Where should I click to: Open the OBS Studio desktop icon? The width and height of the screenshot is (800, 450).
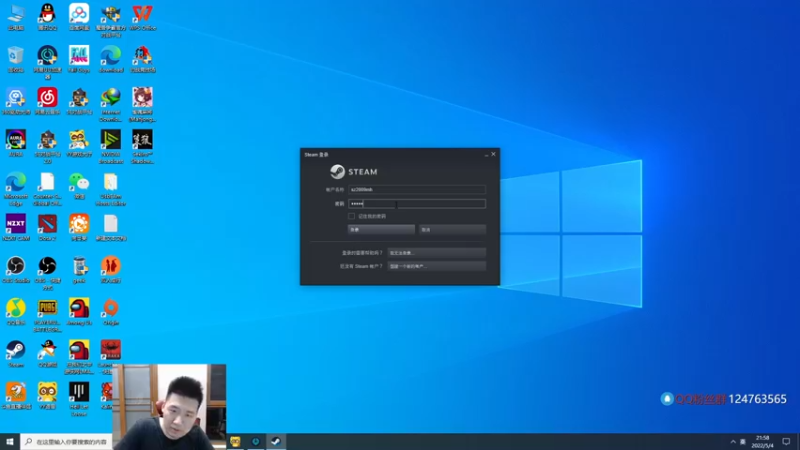click(16, 269)
